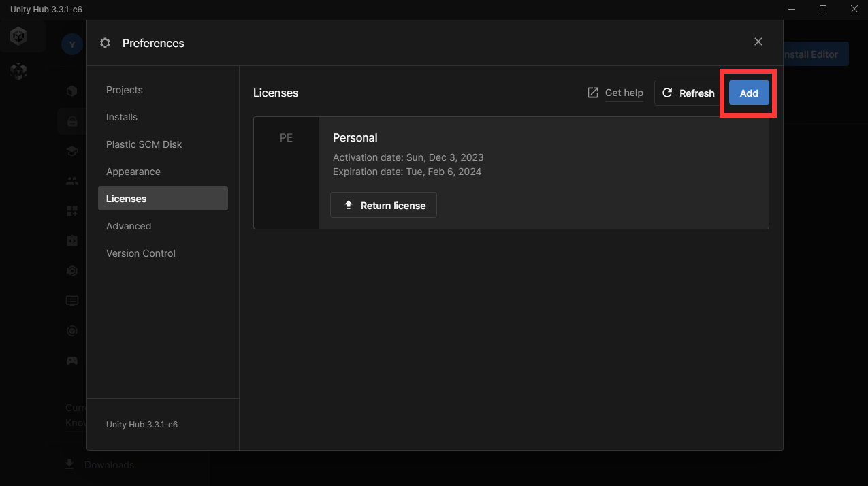Click the circular arrow Refresh icon
868x486 pixels.
click(667, 93)
